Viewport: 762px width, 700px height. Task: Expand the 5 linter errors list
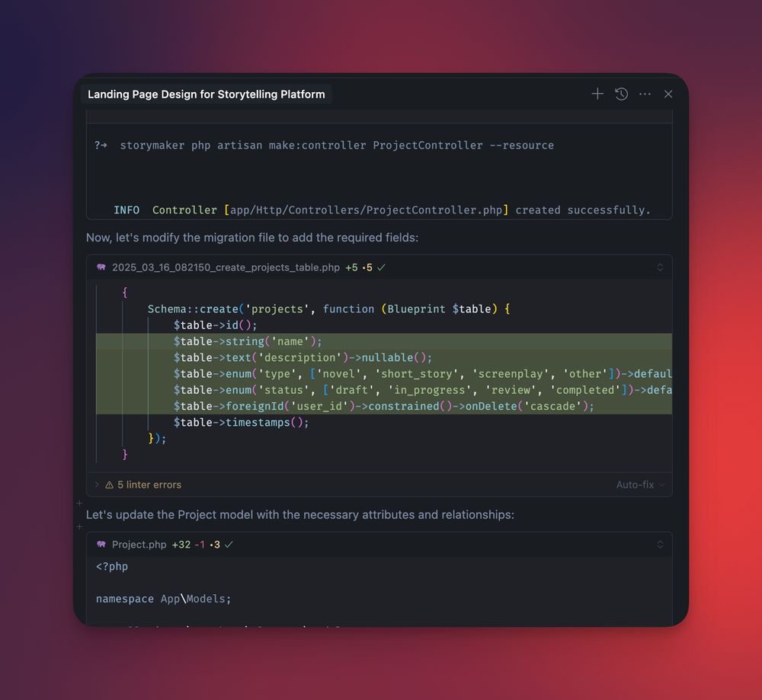pyautogui.click(x=97, y=484)
